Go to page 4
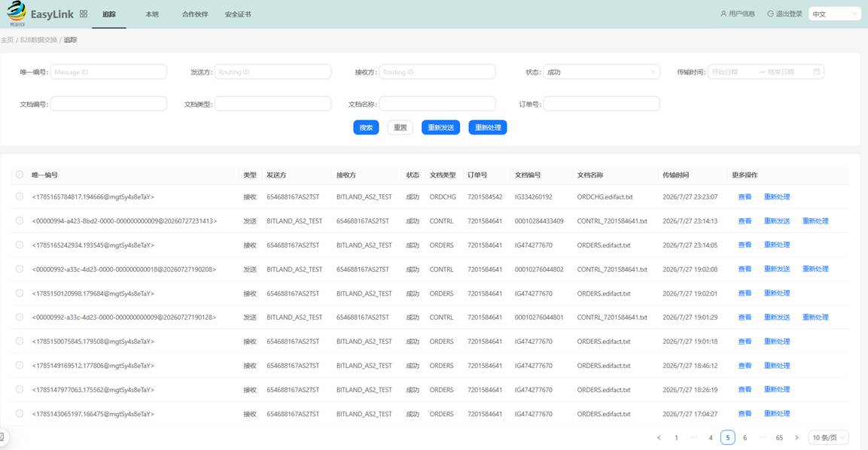Screen dimensions: 868x450 pos(710,438)
